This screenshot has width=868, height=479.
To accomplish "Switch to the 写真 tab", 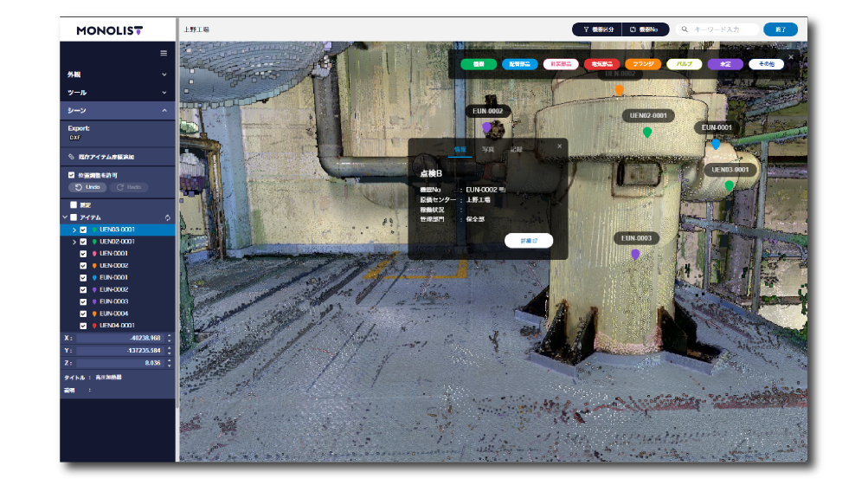I will [488, 150].
